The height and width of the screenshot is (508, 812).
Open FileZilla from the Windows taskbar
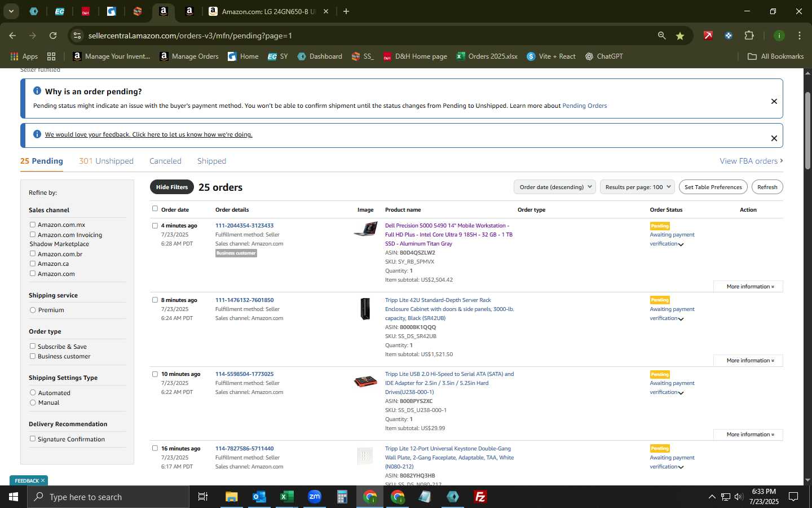(480, 497)
